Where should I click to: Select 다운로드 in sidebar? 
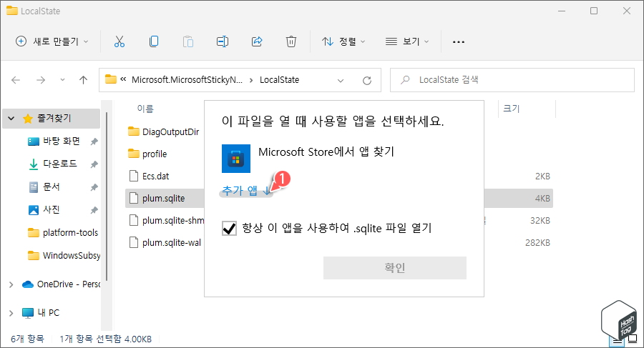click(x=60, y=164)
